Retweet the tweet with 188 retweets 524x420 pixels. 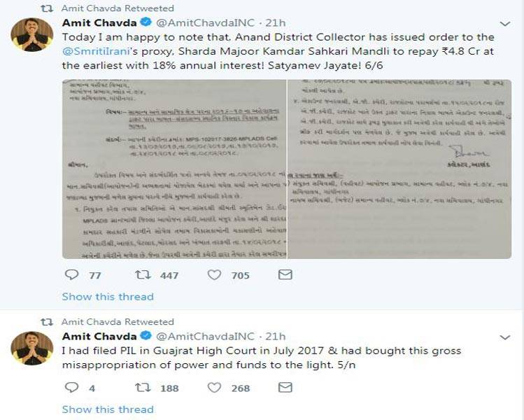(143, 388)
